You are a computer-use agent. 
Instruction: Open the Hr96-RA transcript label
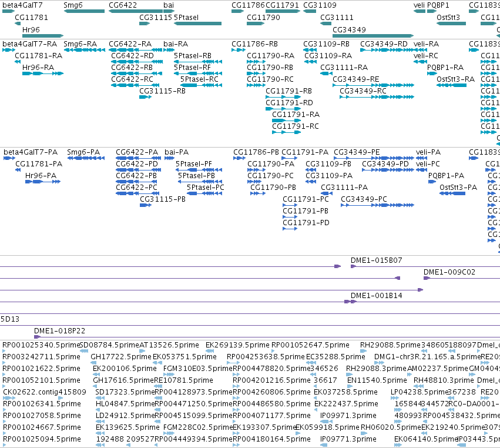[38, 68]
